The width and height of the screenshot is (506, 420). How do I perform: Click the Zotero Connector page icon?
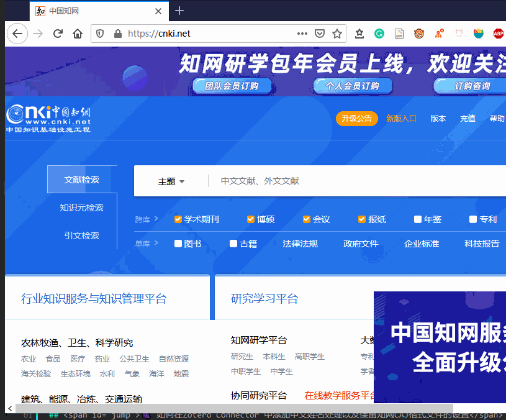pyautogui.click(x=399, y=34)
